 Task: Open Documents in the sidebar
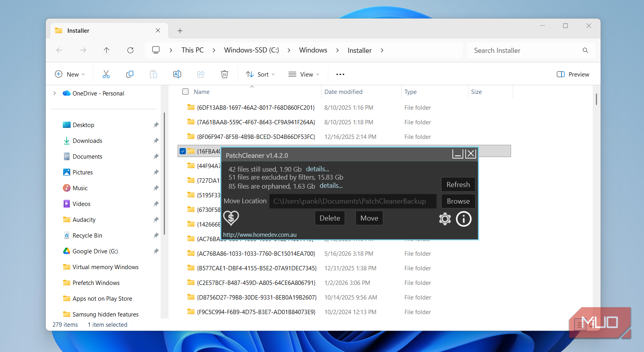pyautogui.click(x=87, y=156)
